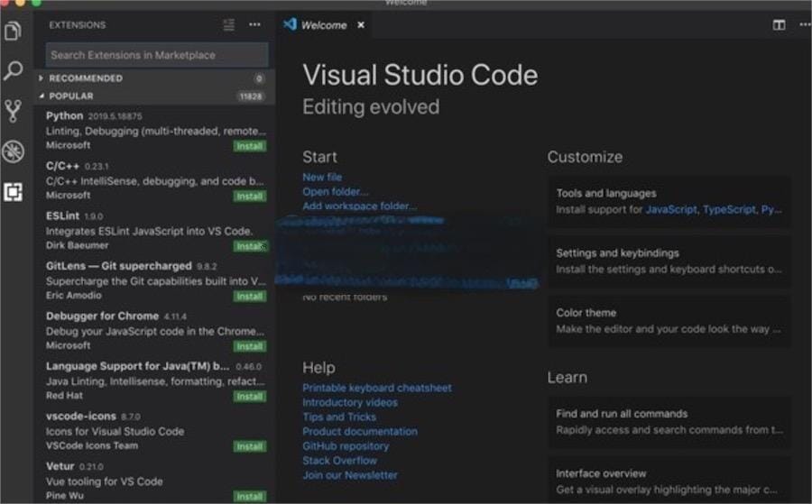Open Extensions panel more actions menu
The height and width of the screenshot is (504, 812).
255,25
